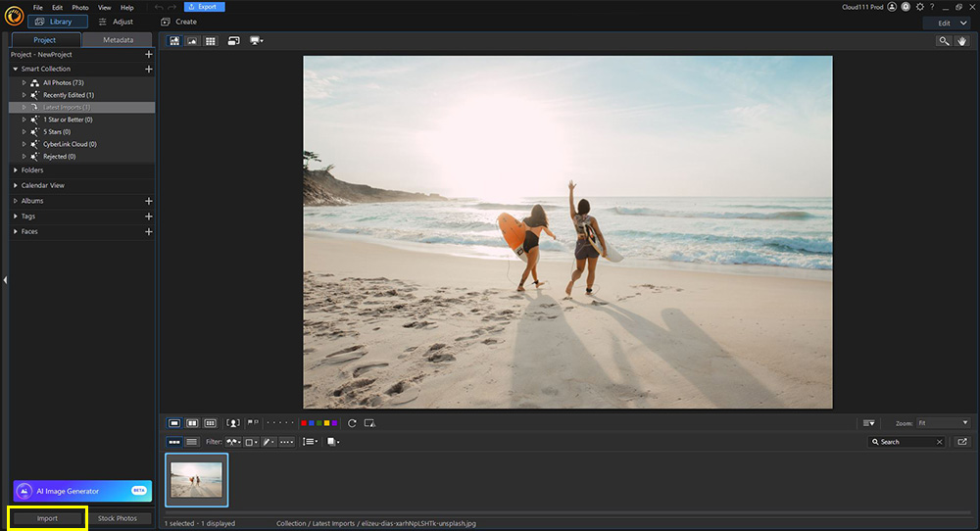Apply the yellow color label
This screenshot has height=531, width=980.
tap(326, 423)
